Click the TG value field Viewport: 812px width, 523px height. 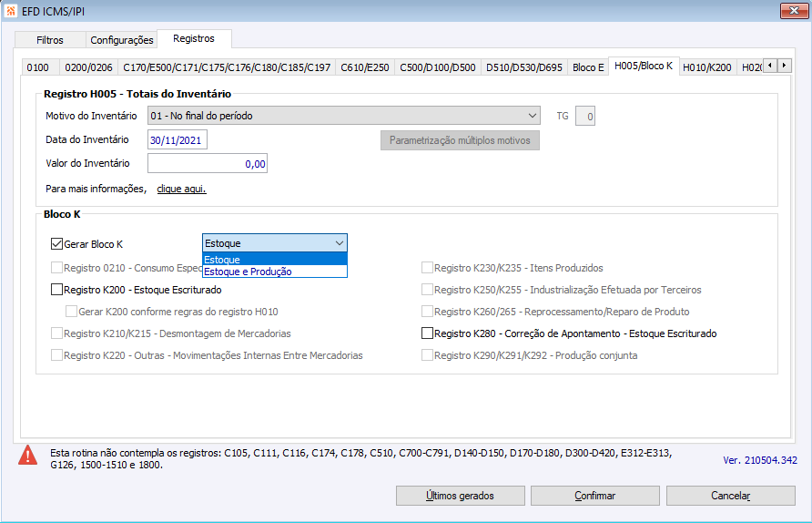click(x=585, y=116)
